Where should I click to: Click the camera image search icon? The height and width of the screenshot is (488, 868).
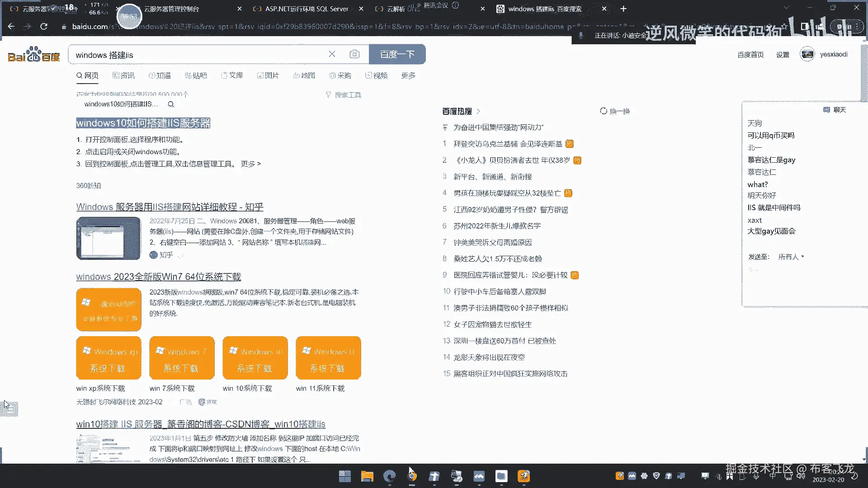pyautogui.click(x=354, y=54)
